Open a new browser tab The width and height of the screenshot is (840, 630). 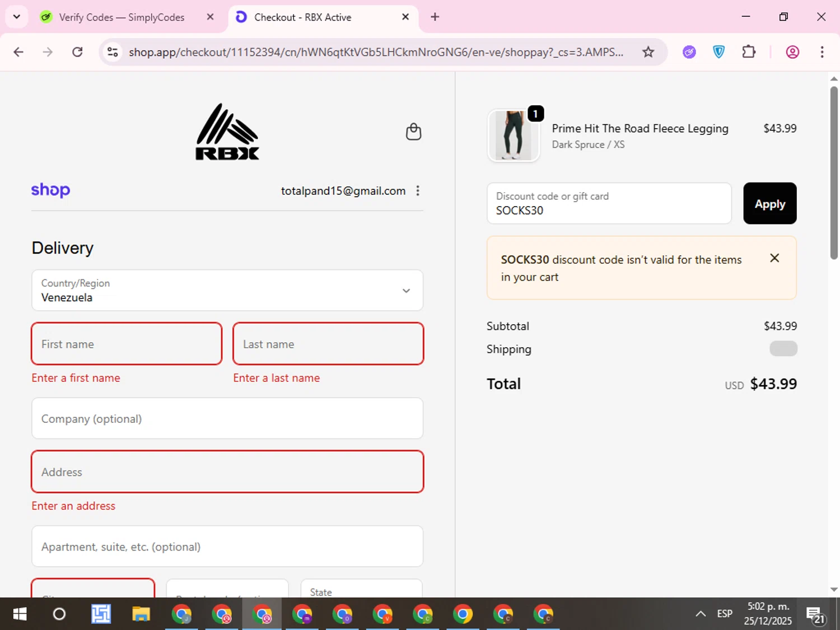pyautogui.click(x=435, y=17)
